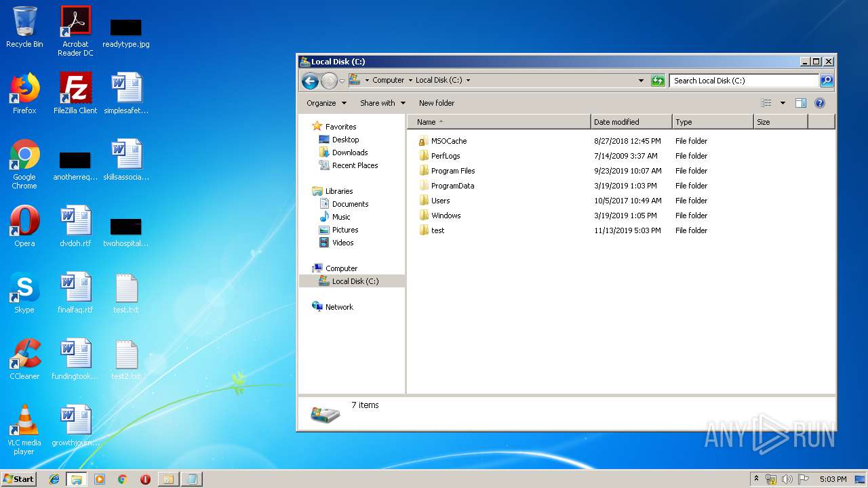Screen dimensions: 868x488
Task: Click the search magnifier icon in Explorer
Action: click(827, 81)
